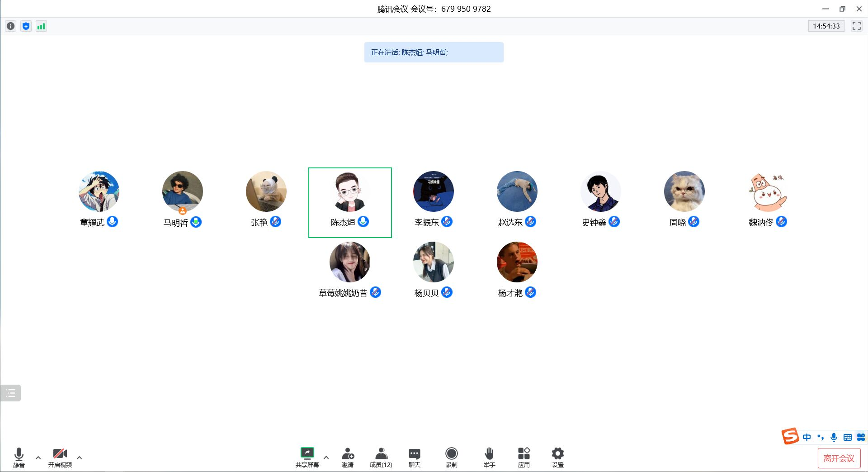Expand share options arrow beside 共享屏幕
The image size is (868, 472).
[326, 458]
